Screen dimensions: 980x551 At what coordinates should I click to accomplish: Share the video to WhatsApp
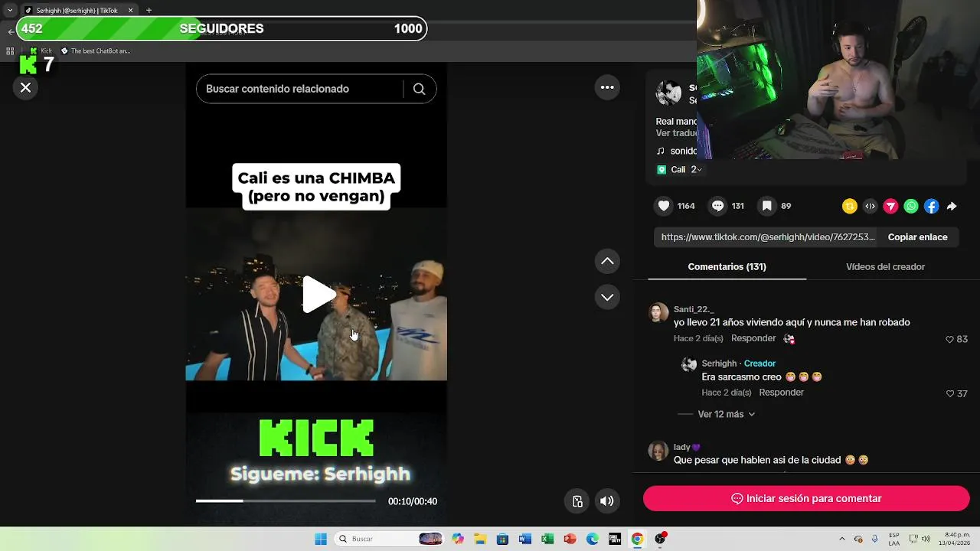pyautogui.click(x=911, y=206)
